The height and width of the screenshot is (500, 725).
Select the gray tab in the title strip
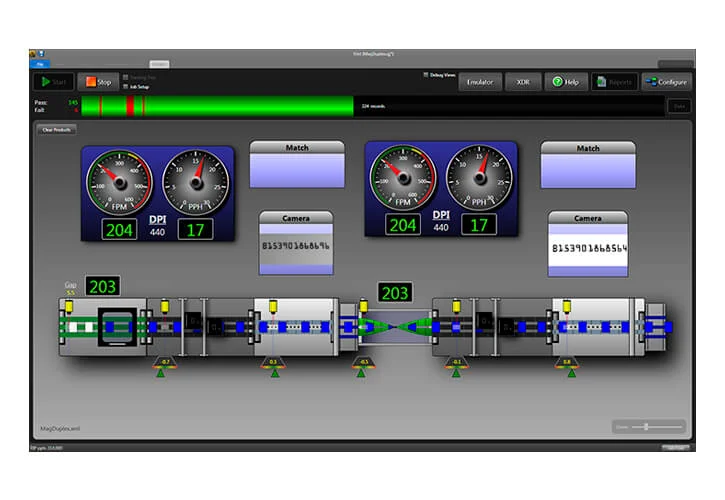(x=159, y=64)
